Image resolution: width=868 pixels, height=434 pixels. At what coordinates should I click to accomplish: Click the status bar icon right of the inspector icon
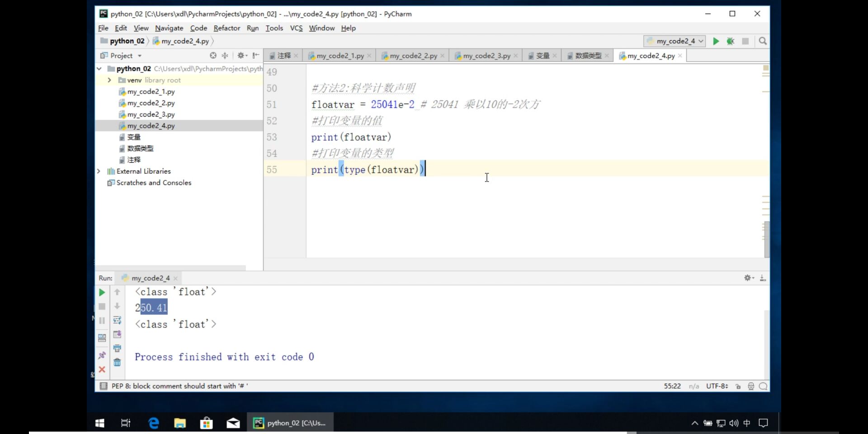coord(763,386)
